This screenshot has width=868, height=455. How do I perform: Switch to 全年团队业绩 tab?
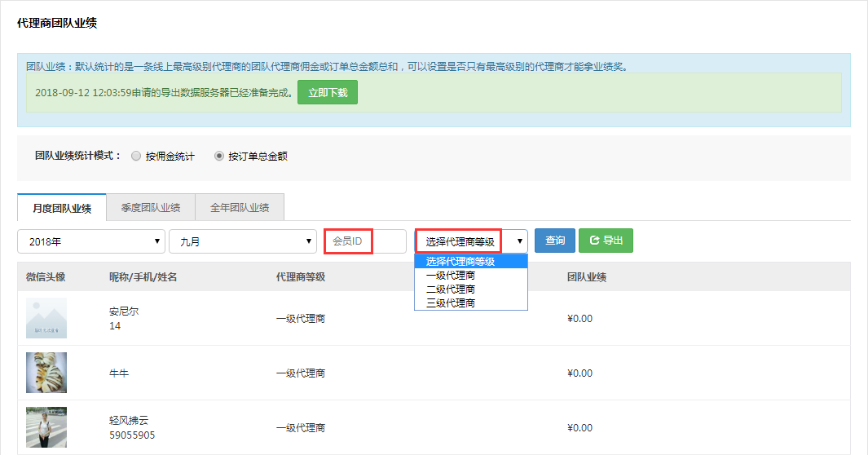click(240, 208)
